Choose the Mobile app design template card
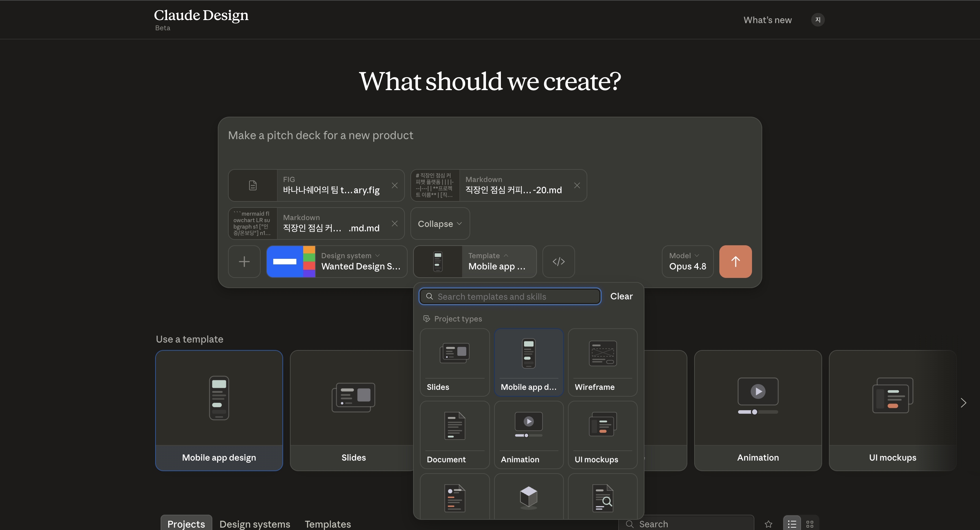This screenshot has width=980, height=530. pos(219,411)
